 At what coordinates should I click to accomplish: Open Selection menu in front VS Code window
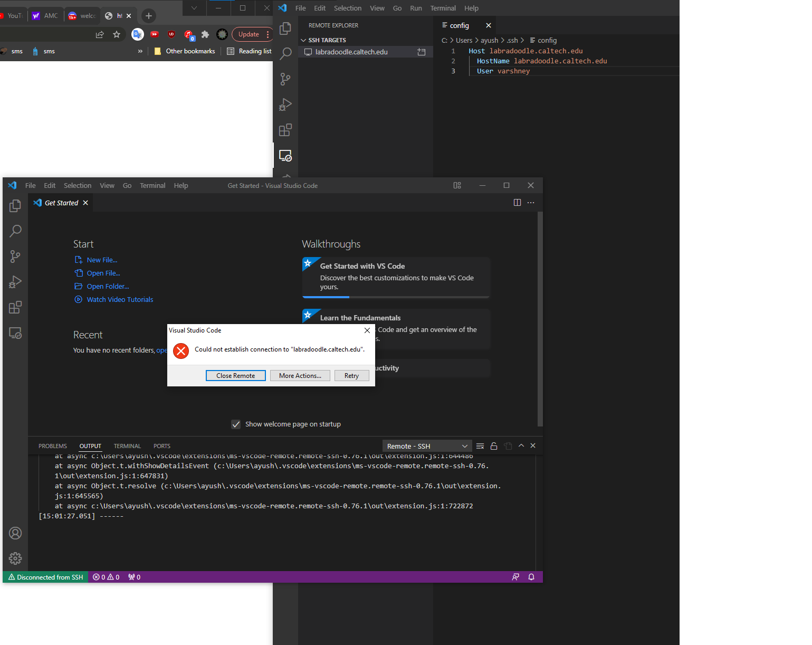tap(78, 185)
